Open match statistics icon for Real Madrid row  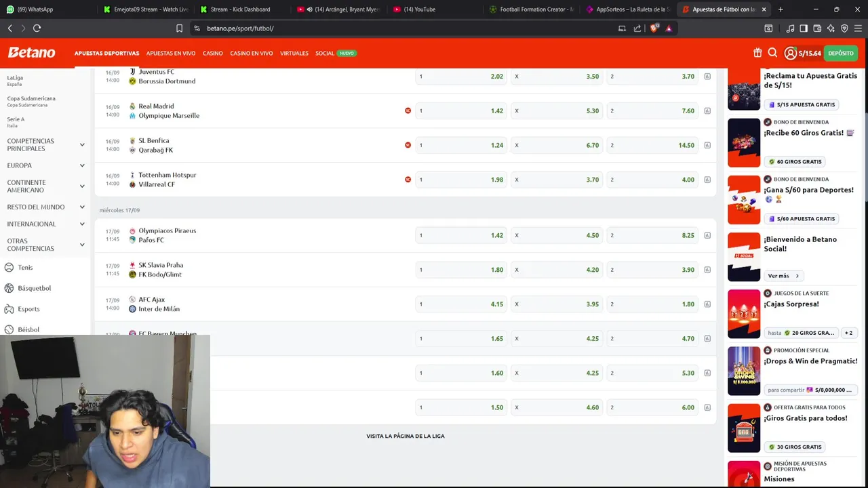coord(707,110)
